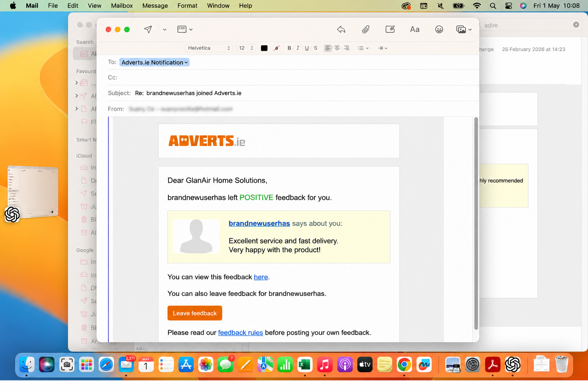This screenshot has height=392, width=588.
Task: Open the Edit menu
Action: [x=73, y=6]
